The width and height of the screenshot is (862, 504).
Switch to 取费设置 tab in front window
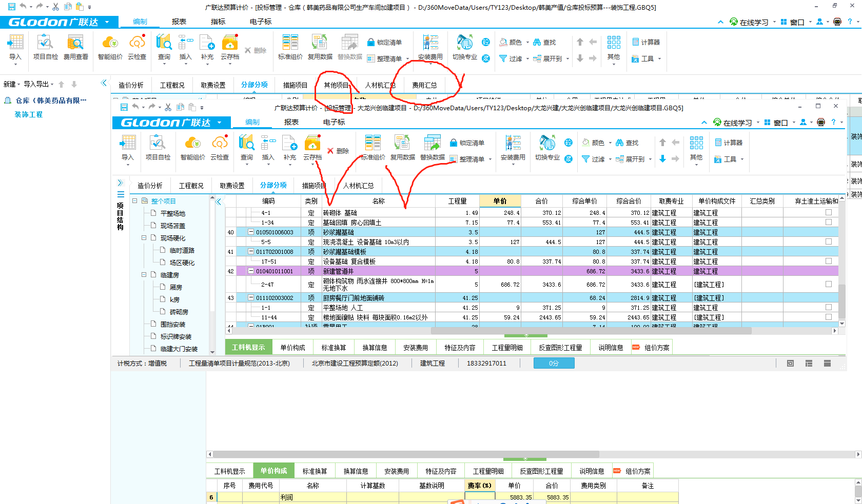point(232,186)
